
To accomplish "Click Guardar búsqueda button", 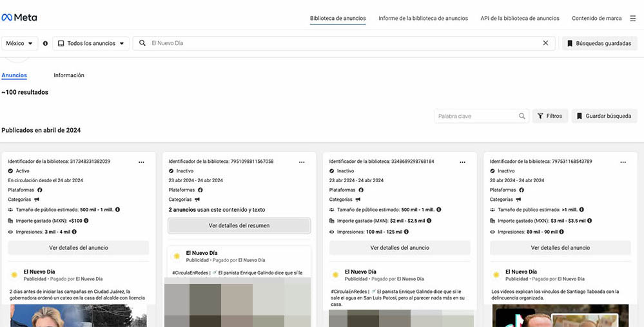I will (x=604, y=116).
